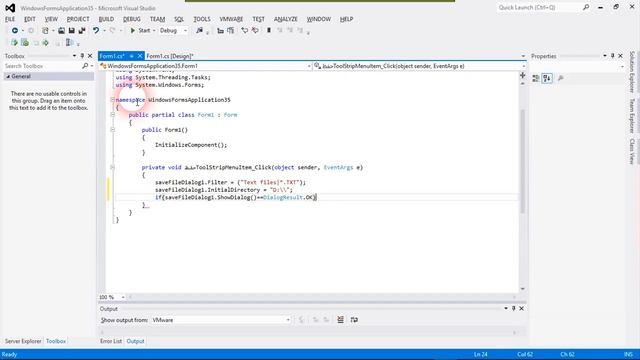Open the SQL menu

179,19
